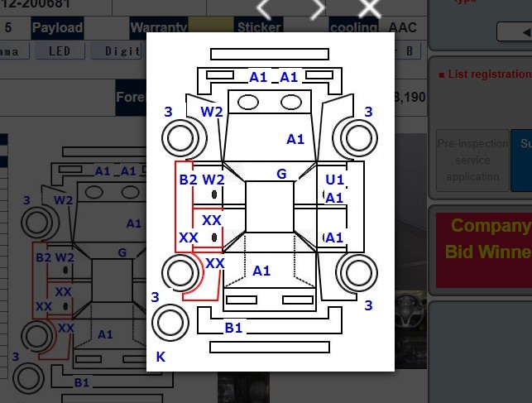Viewport: 532px width, 403px height.
Task: Go to previous image using left arrow
Action: point(264,8)
